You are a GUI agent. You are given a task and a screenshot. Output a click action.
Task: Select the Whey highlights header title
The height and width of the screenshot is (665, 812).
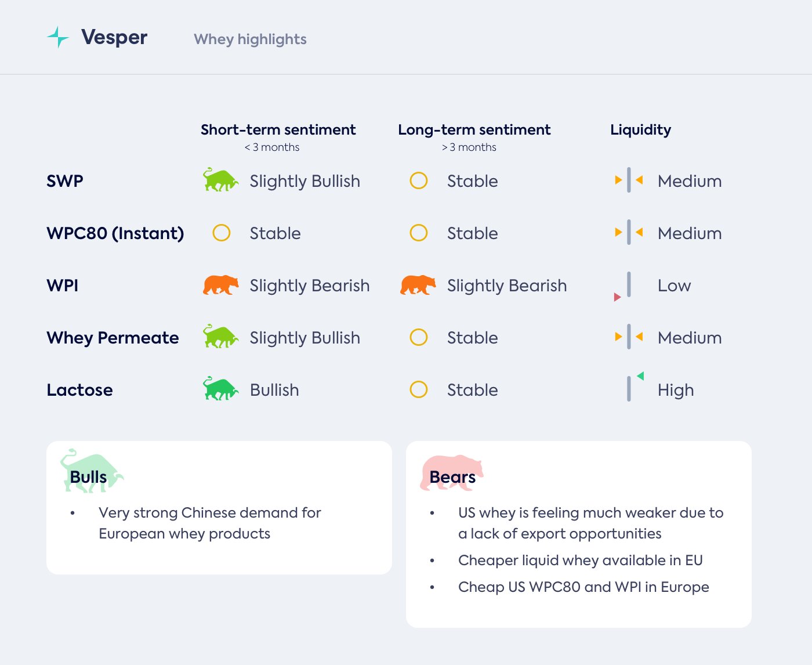(x=250, y=39)
